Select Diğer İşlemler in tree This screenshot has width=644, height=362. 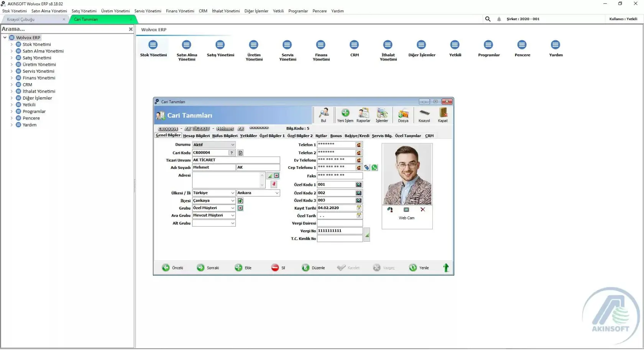click(x=37, y=98)
